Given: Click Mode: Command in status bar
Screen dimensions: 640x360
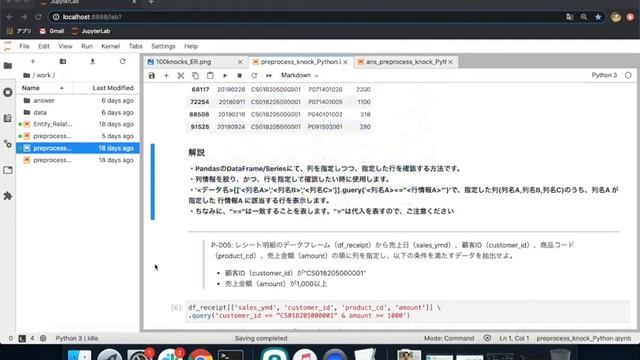Looking at the screenshot, I should click(449, 338).
